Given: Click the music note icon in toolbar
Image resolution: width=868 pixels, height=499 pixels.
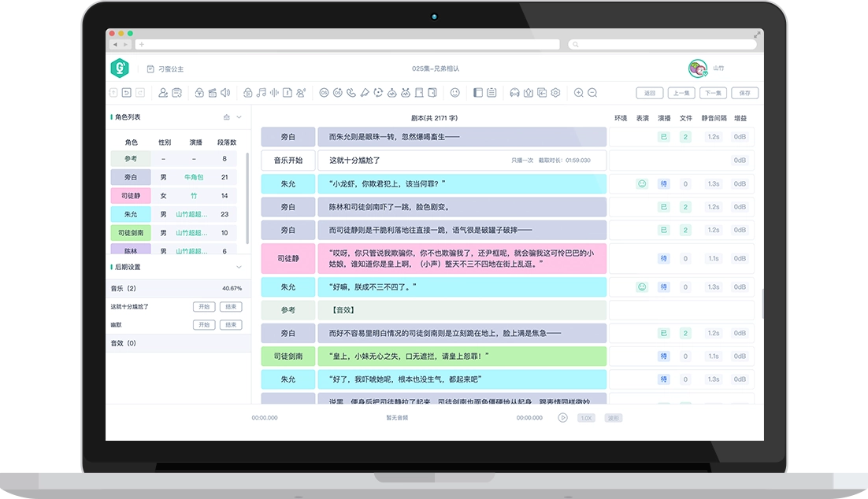Looking at the screenshot, I should tap(262, 93).
